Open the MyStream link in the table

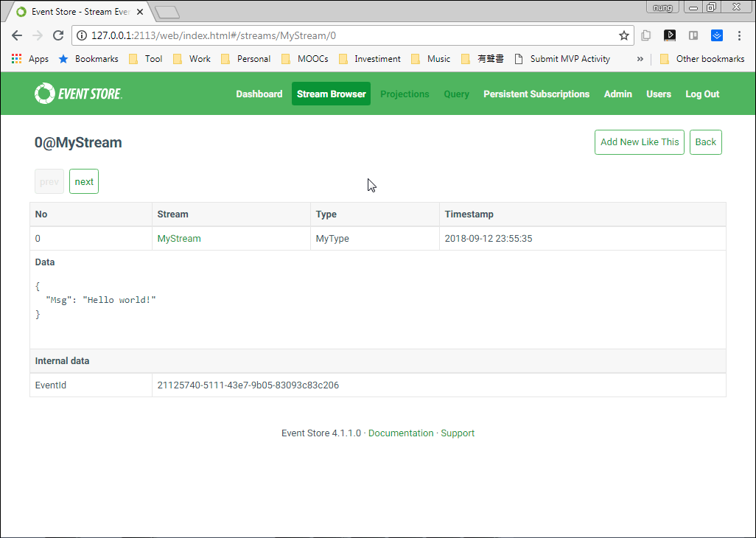tap(179, 239)
